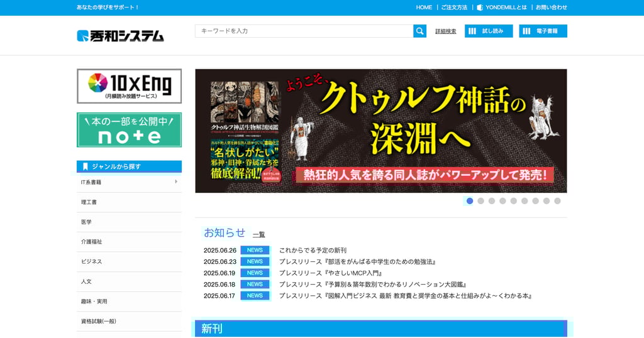The image size is (644, 338).
Task: Select 趣味・実用 genre
Action: [x=129, y=301]
